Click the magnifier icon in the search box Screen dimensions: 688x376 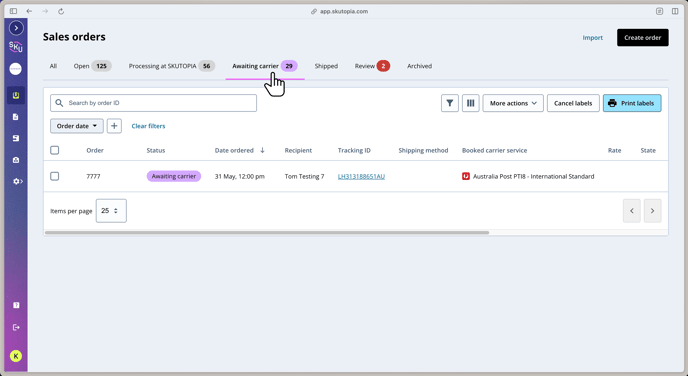(59, 103)
